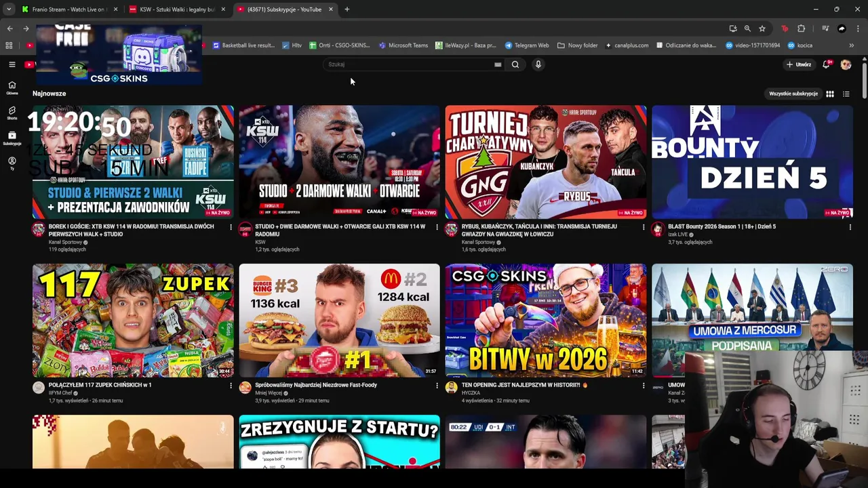Open Wszystkie subskrypcje link
Viewport: 868px width, 488px height.
click(x=793, y=94)
